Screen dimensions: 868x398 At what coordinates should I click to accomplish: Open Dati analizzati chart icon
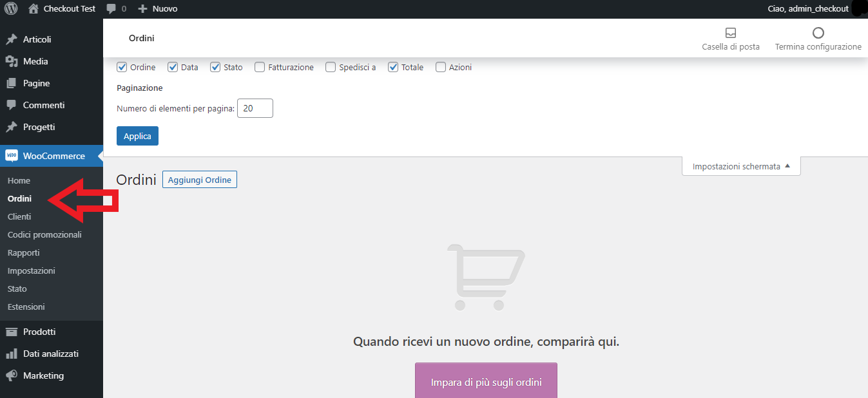(11, 354)
